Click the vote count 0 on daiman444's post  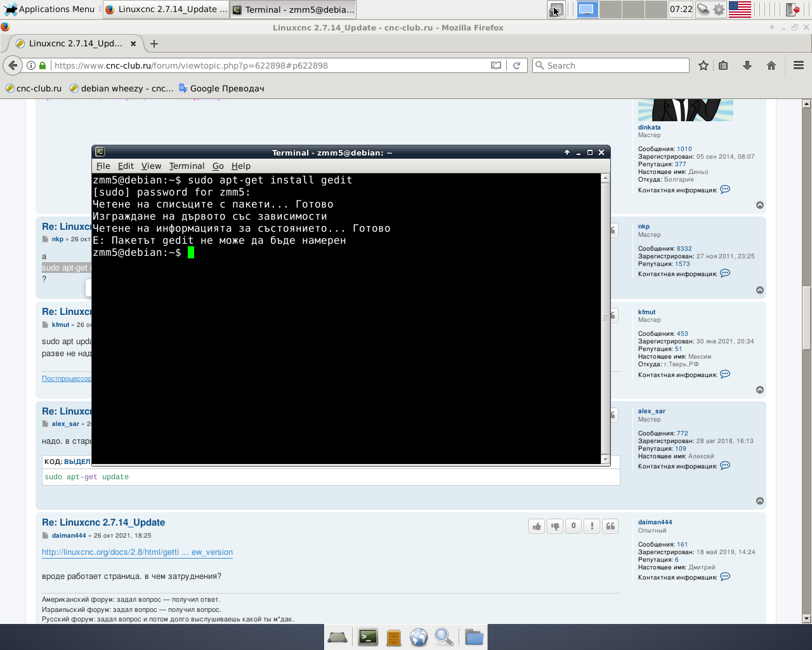[573, 526]
